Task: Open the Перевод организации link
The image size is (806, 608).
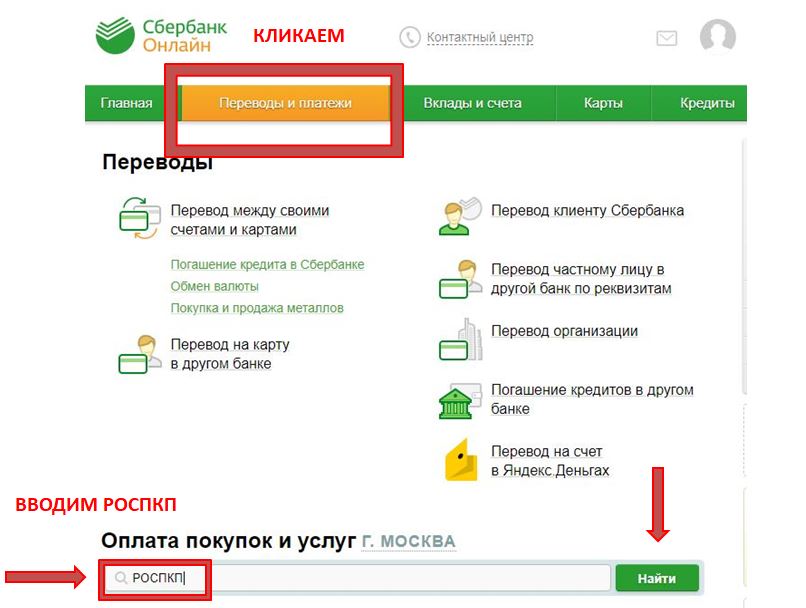Action: (x=564, y=331)
